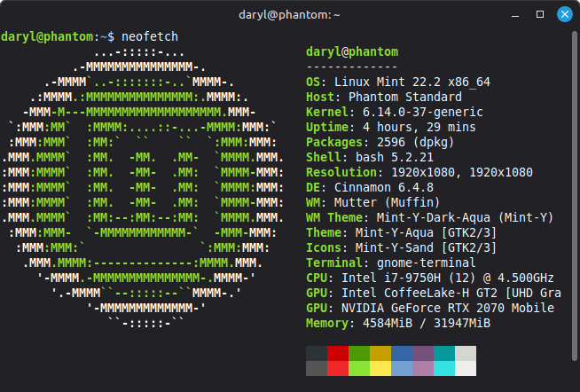
Task: Click the bright yellow color block
Action: [x=380, y=368]
